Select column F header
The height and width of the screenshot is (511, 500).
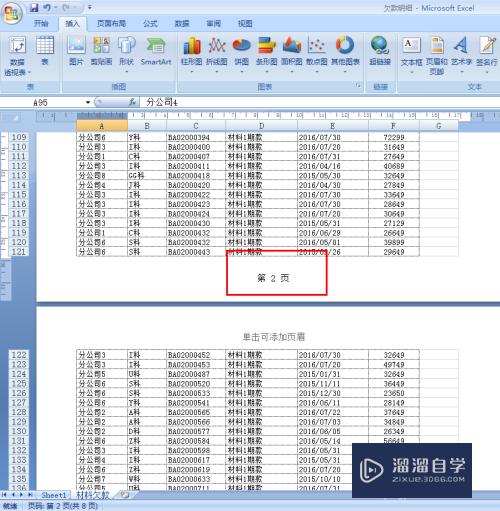(394, 126)
